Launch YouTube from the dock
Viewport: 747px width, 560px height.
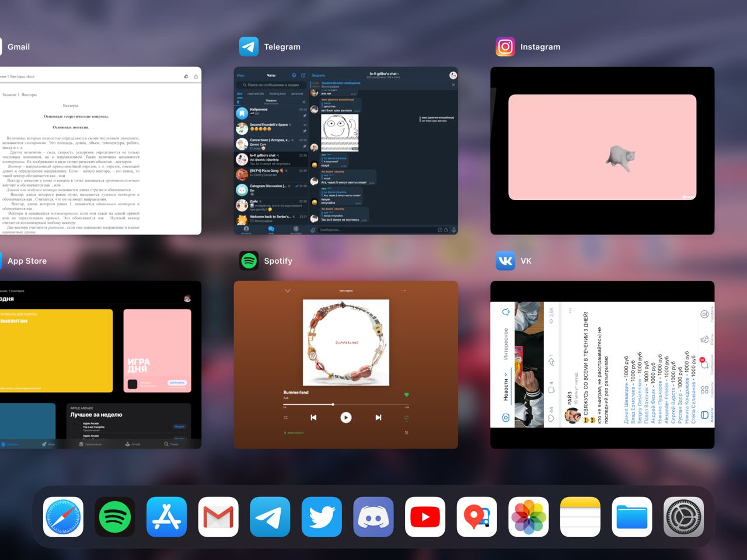point(425,517)
